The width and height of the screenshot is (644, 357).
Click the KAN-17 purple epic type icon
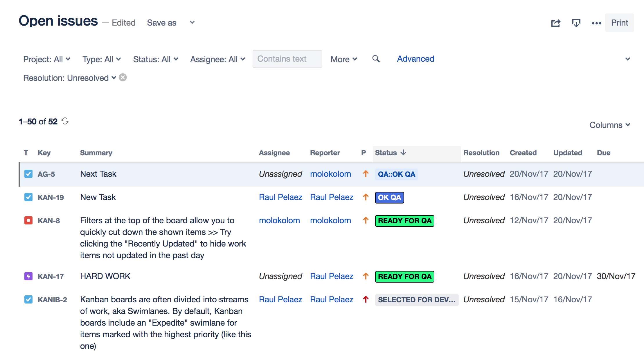click(x=28, y=276)
